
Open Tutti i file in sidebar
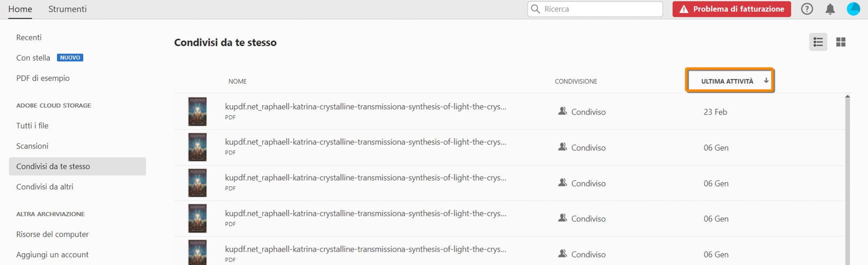(x=32, y=126)
